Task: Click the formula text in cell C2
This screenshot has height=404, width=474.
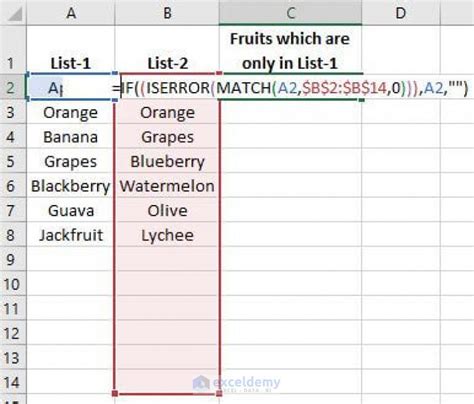Action: pyautogui.click(x=290, y=88)
